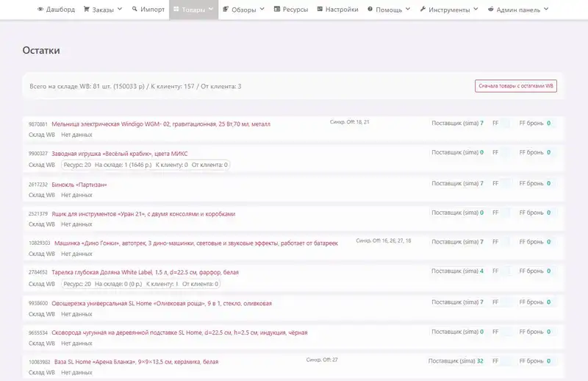Click product ID 10829303

(x=40, y=243)
